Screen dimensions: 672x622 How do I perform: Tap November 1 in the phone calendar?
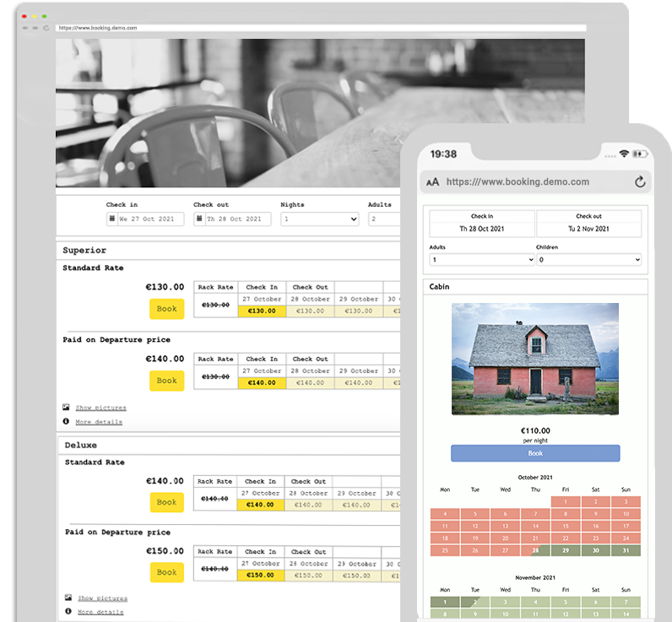(x=445, y=602)
